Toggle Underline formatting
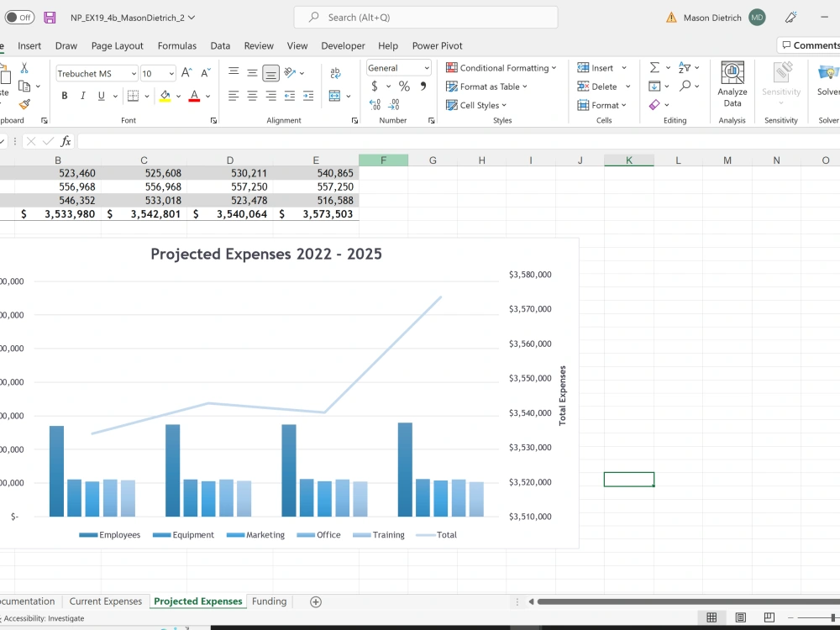 pos(102,96)
